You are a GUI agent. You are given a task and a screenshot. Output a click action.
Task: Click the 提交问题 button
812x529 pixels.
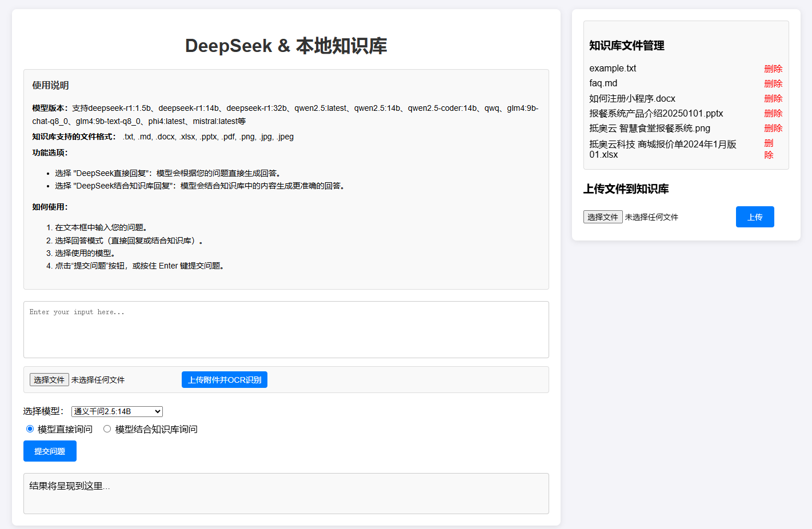(50, 451)
